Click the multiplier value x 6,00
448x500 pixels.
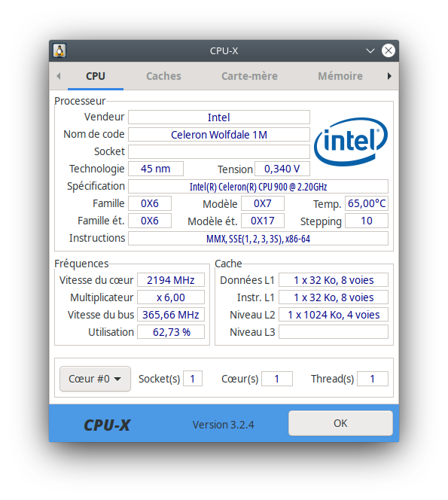171,297
